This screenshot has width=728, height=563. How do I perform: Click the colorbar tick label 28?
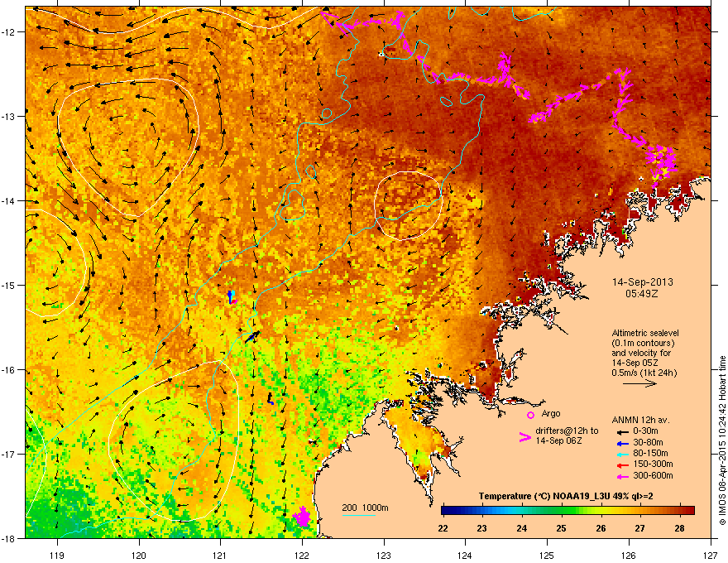(679, 528)
